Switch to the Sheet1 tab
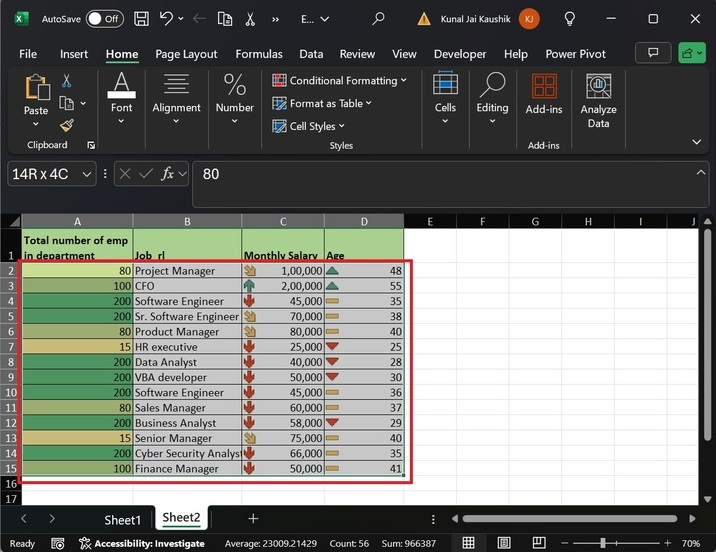This screenshot has width=716, height=552. [x=123, y=519]
